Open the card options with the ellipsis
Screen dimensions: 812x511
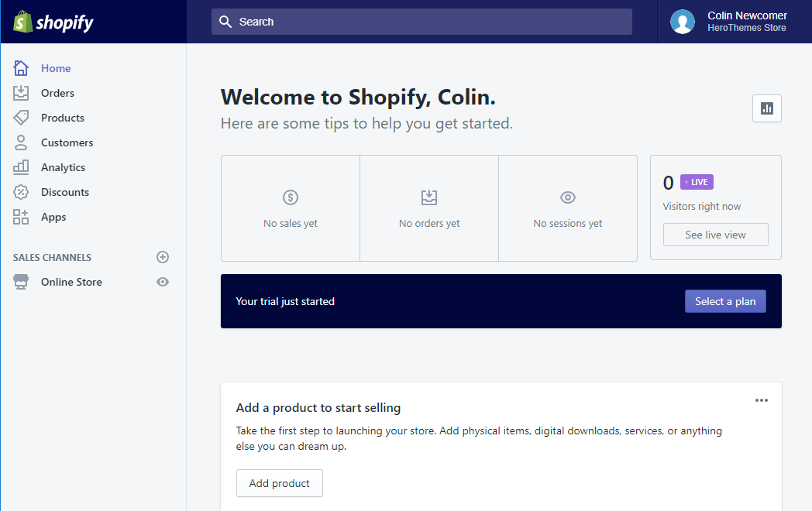761,400
